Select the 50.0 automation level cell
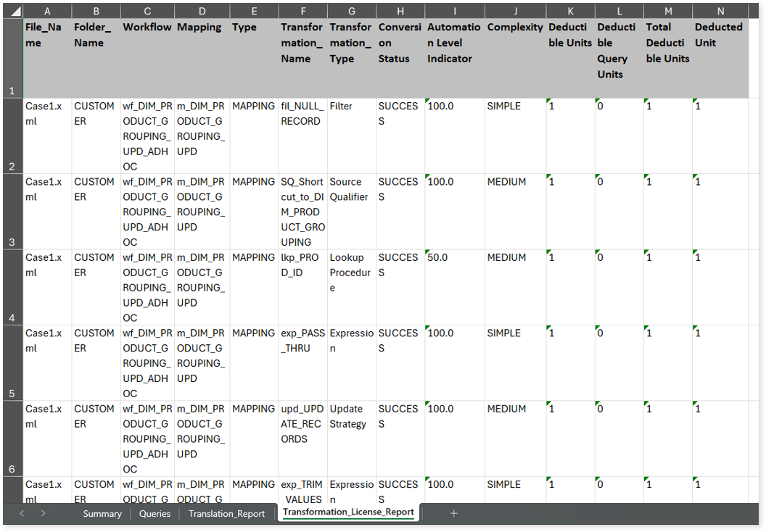 [x=455, y=288]
